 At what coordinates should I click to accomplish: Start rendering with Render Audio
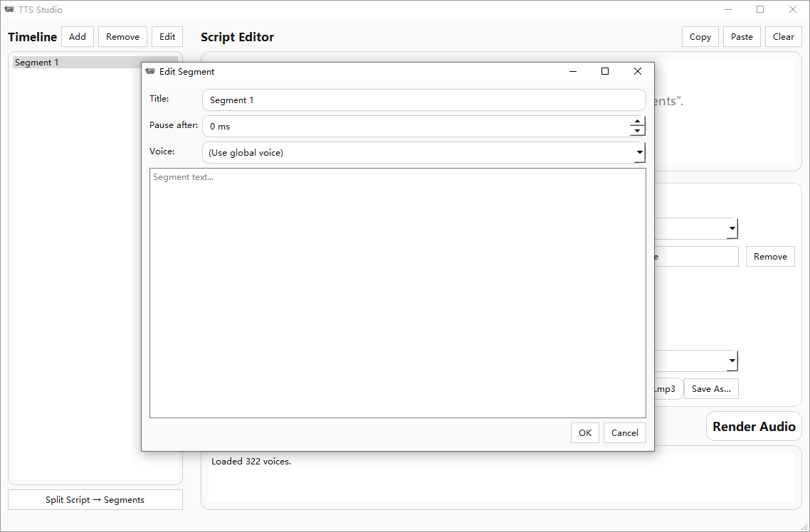coord(754,427)
